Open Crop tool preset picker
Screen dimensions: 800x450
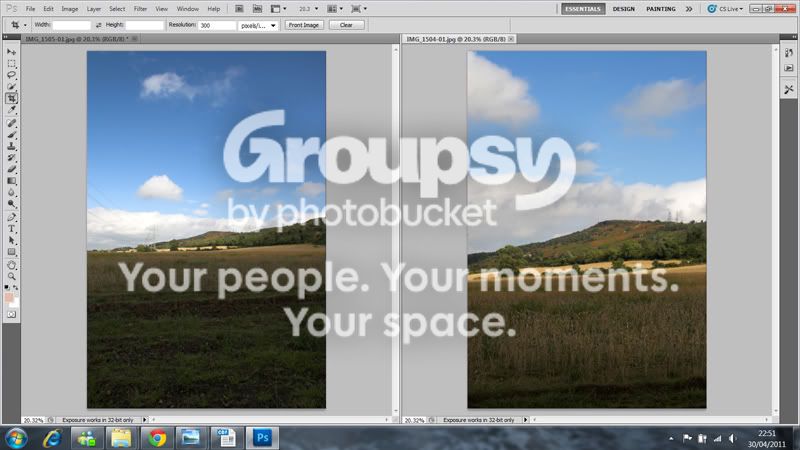click(x=18, y=25)
